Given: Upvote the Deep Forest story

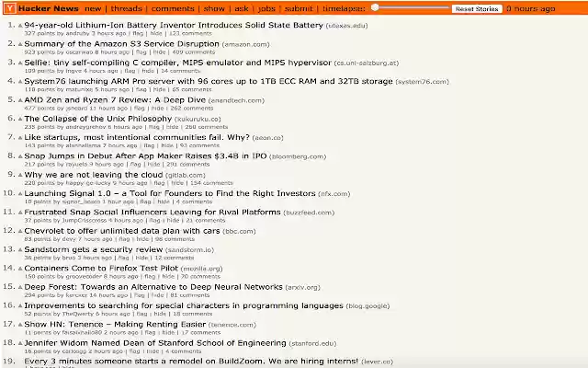Looking at the screenshot, I should tap(20, 287).
